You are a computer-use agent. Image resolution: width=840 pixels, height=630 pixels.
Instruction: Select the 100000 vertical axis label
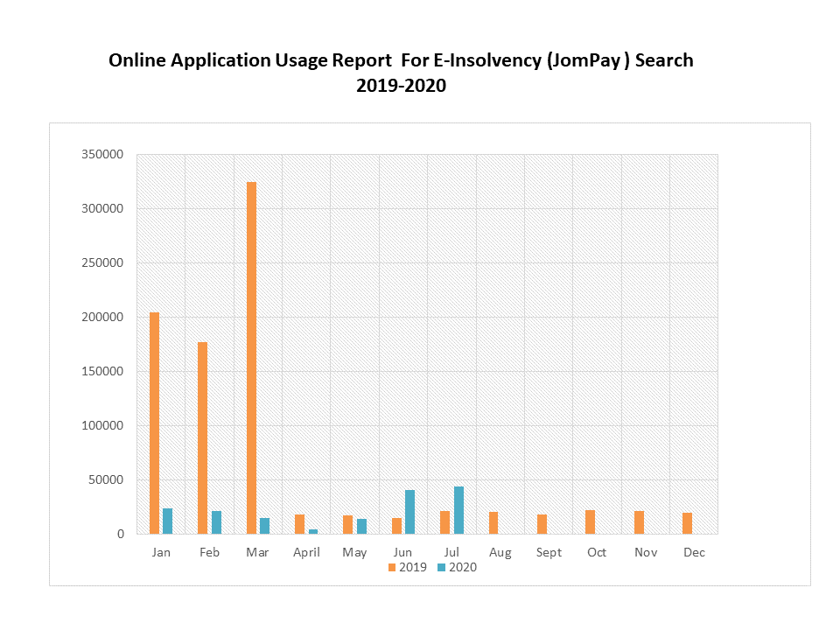(x=102, y=425)
